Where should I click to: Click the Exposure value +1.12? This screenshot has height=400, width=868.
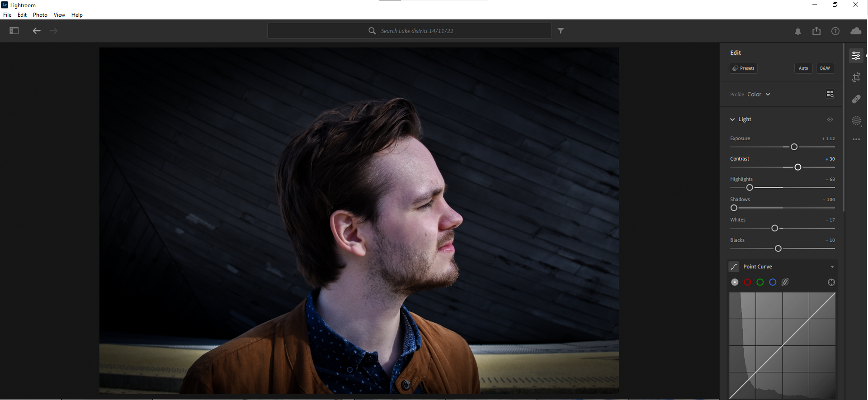pyautogui.click(x=828, y=138)
